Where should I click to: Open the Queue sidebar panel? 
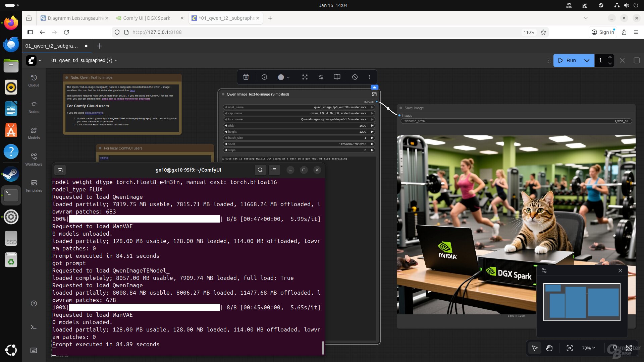pos(34,80)
